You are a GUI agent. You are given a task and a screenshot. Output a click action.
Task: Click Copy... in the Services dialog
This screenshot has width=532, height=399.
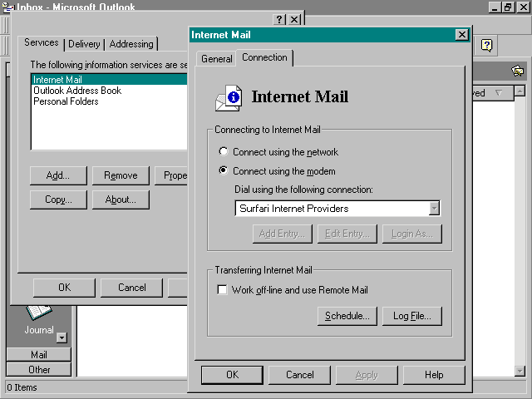[x=58, y=199]
